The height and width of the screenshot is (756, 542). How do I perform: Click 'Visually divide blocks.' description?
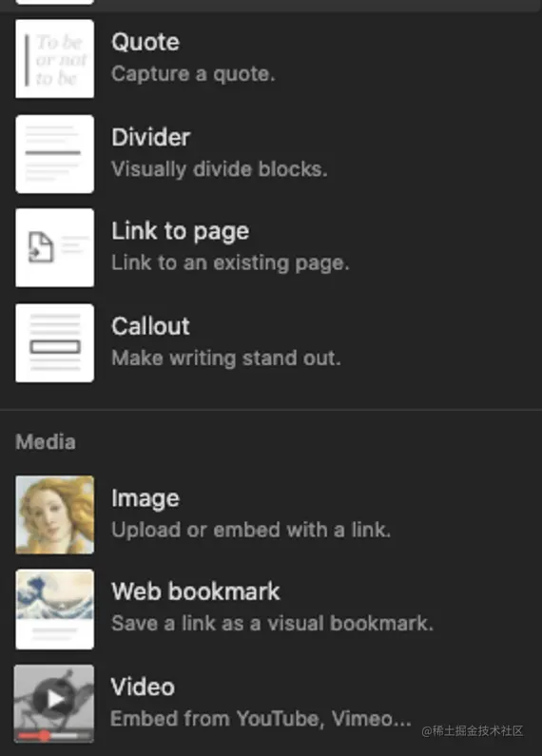click(220, 169)
